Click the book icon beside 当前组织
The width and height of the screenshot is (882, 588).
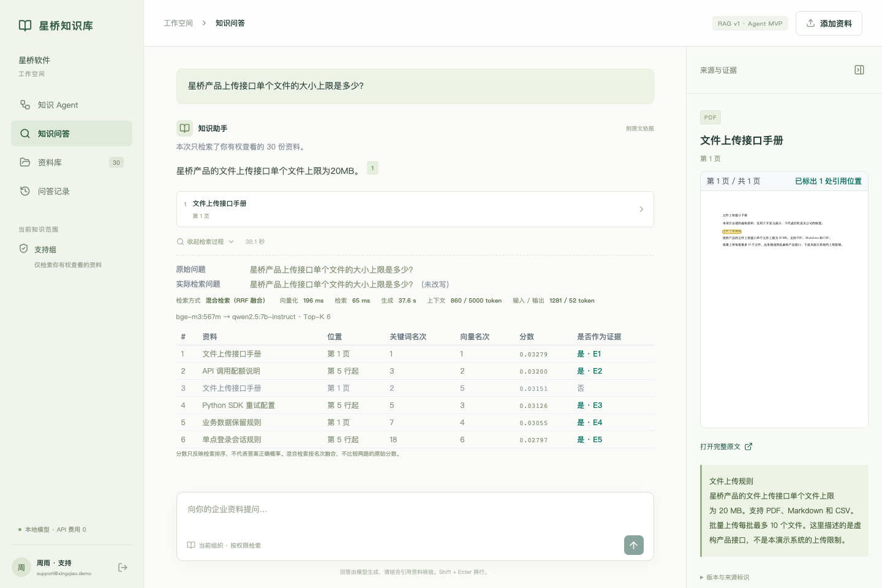pos(191,545)
